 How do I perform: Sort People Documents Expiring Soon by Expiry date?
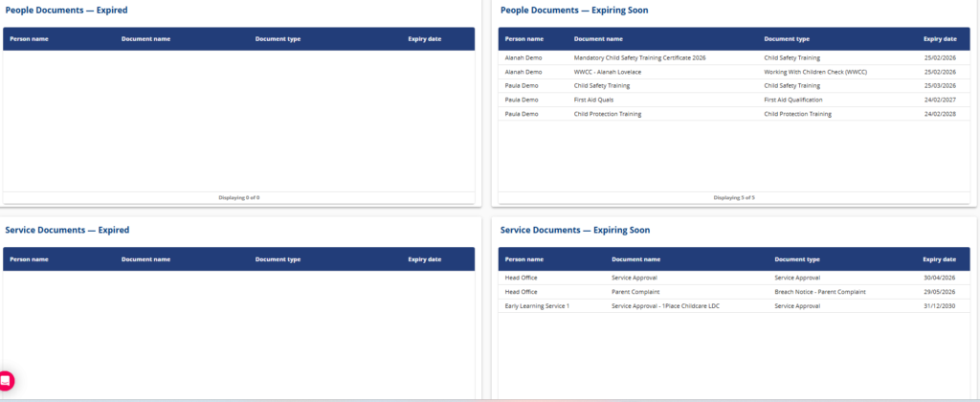pos(939,39)
